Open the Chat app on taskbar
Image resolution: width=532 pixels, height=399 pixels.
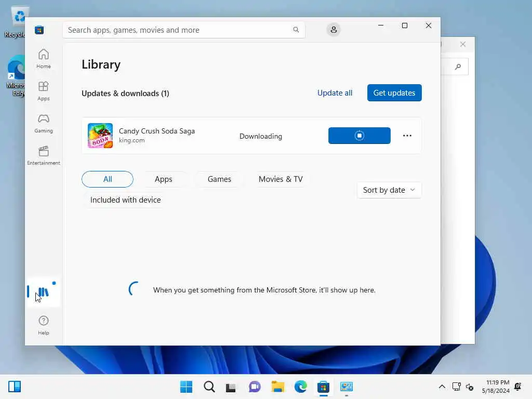click(255, 387)
